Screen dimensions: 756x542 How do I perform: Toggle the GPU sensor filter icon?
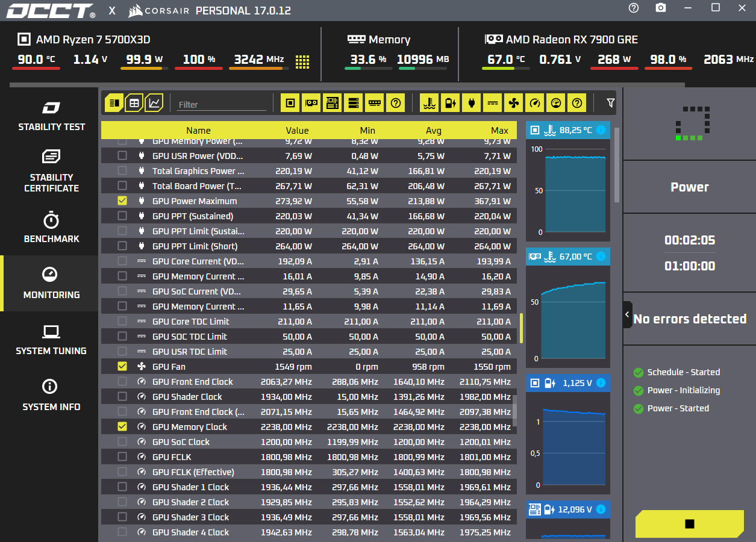click(x=311, y=103)
